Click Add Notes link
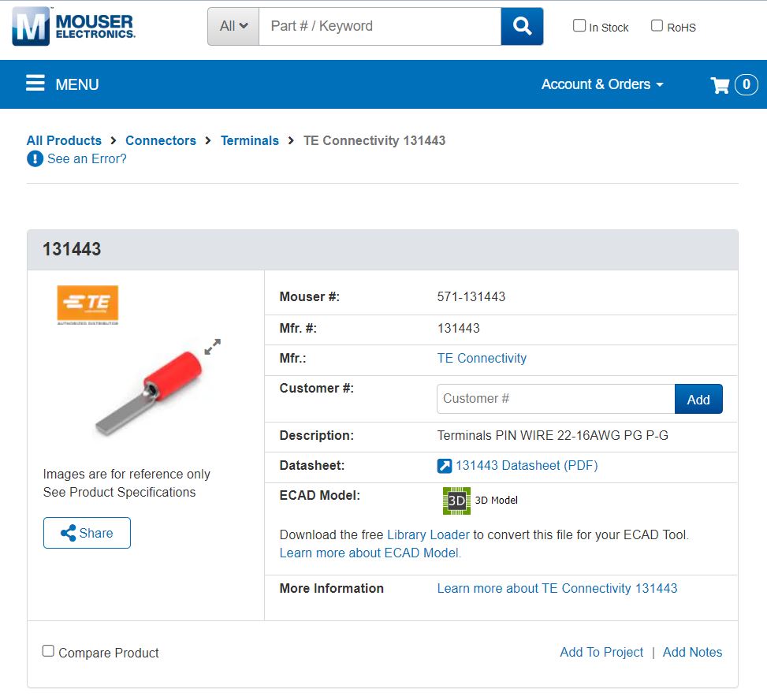 (692, 652)
